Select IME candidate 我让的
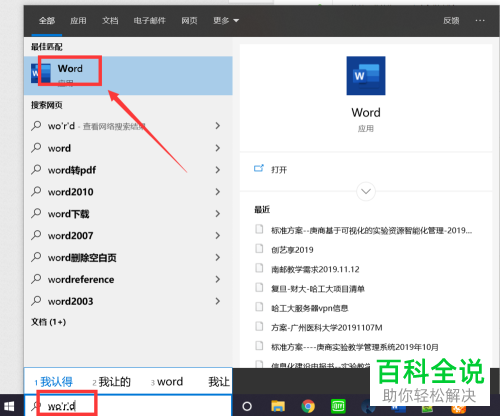 pyautogui.click(x=111, y=382)
